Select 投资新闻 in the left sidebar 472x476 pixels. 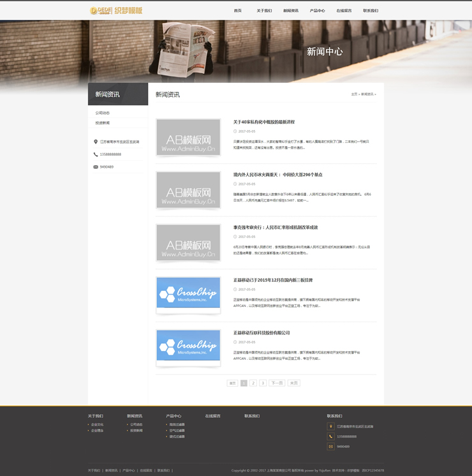(103, 123)
